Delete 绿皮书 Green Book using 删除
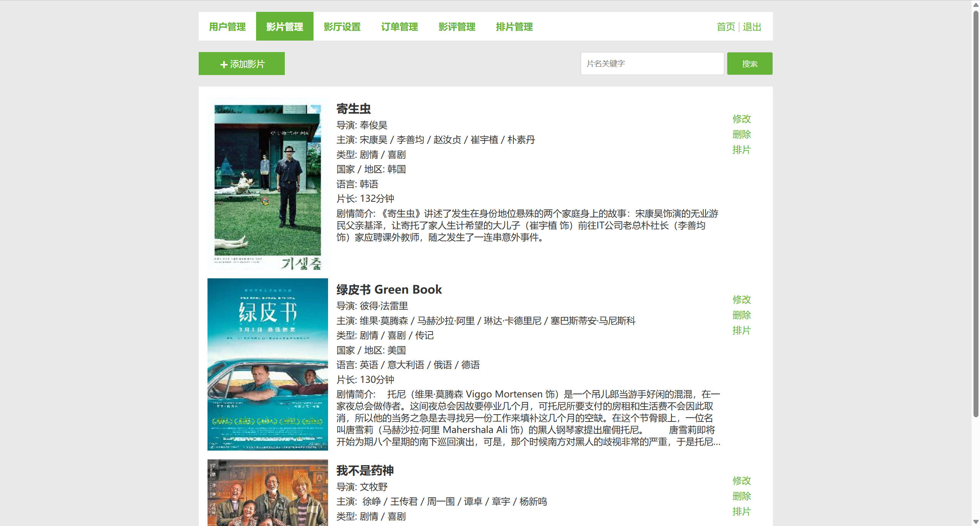This screenshot has width=980, height=526. (742, 315)
